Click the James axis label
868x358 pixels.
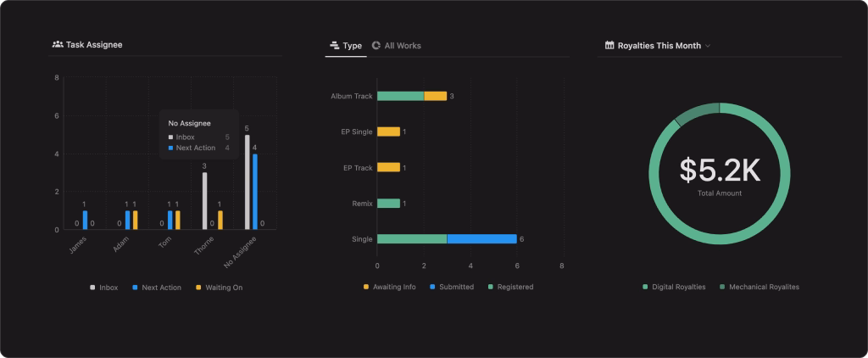click(77, 245)
